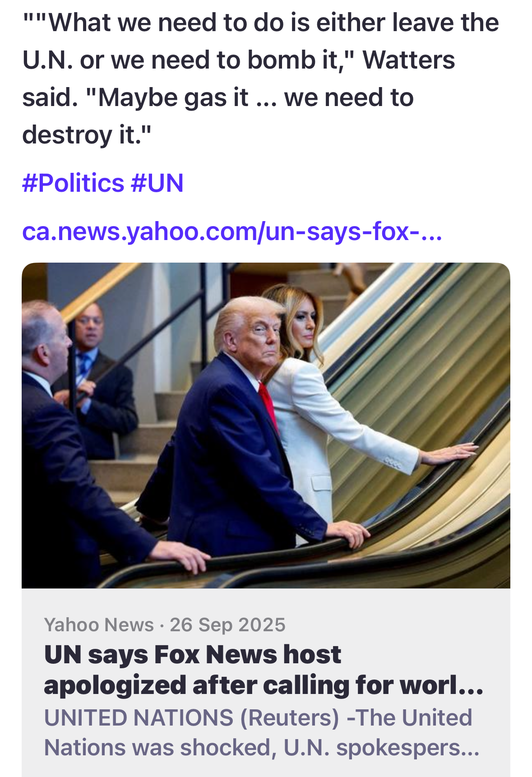Click the second headline line "apologized after calling for worl…"

pos(264,685)
